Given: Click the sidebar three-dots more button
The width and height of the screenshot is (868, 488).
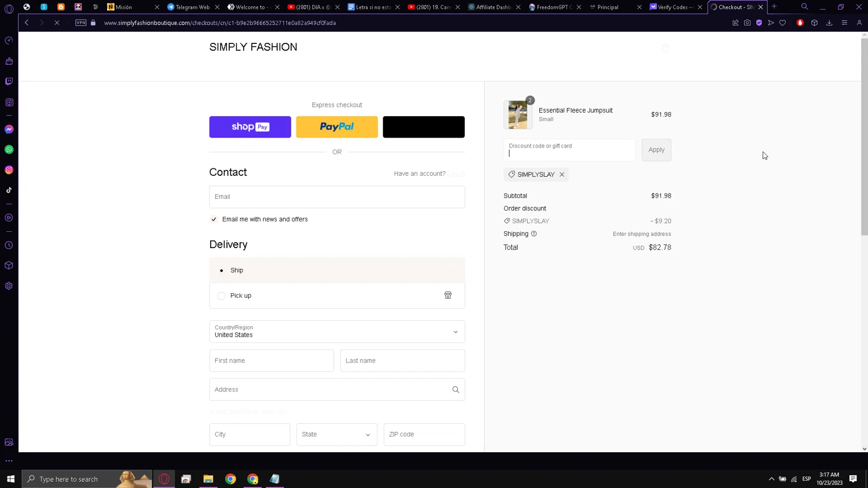Looking at the screenshot, I should click(x=9, y=461).
